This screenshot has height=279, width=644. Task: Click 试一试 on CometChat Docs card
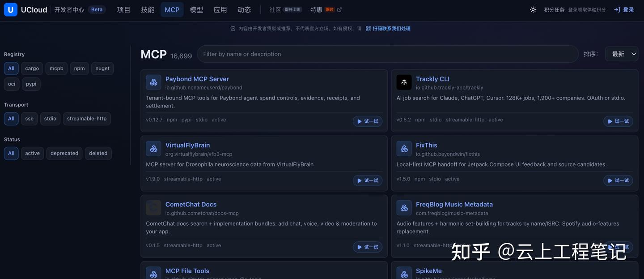368,247
